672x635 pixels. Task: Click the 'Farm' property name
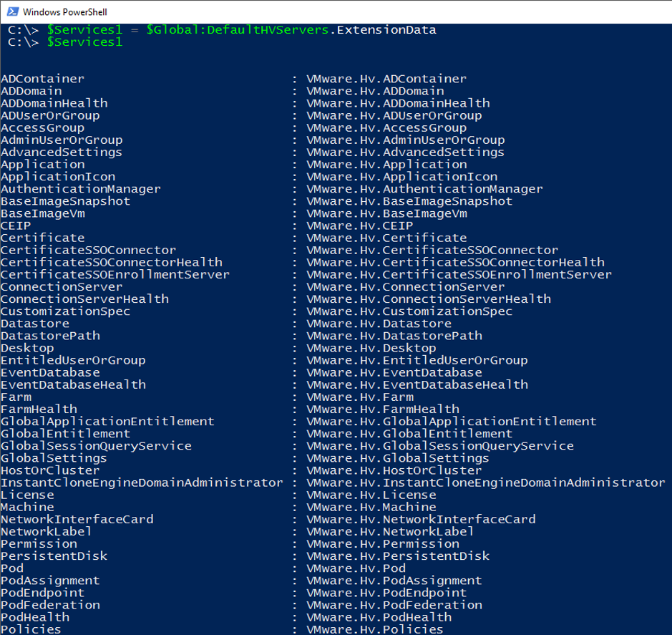(x=16, y=397)
